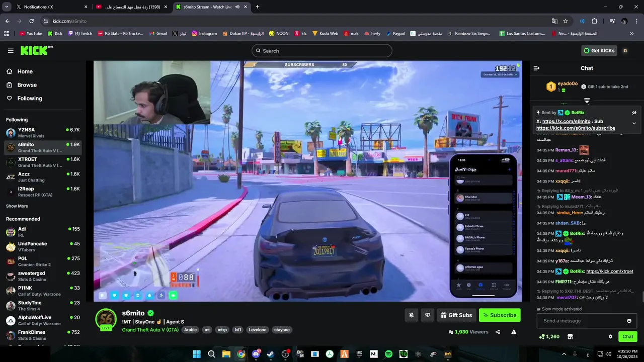Open i2Reap channel in sidebar

(43, 192)
